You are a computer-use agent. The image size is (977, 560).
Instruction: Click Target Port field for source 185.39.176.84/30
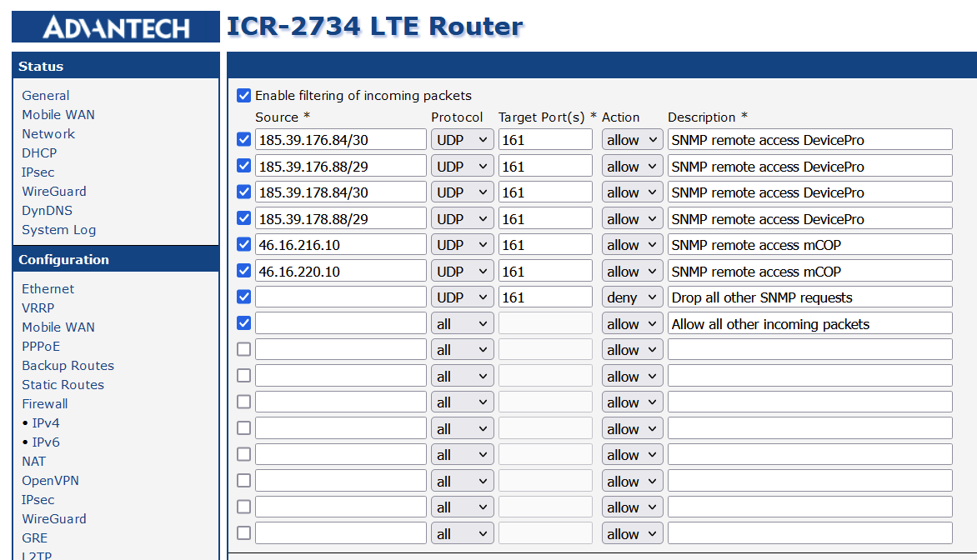pyautogui.click(x=545, y=139)
